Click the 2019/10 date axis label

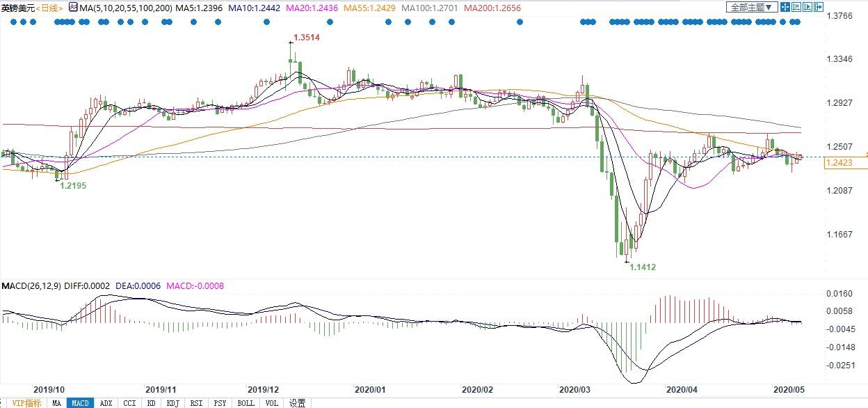(49, 389)
